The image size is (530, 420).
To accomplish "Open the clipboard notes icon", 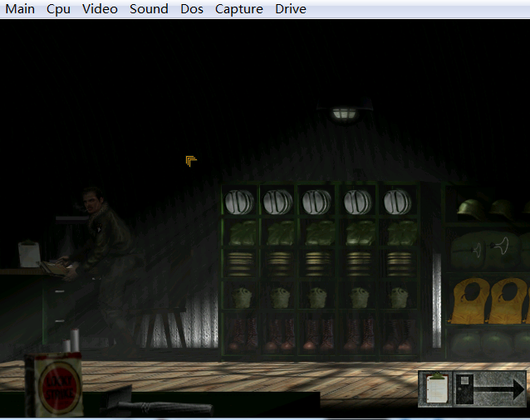I will [435, 388].
